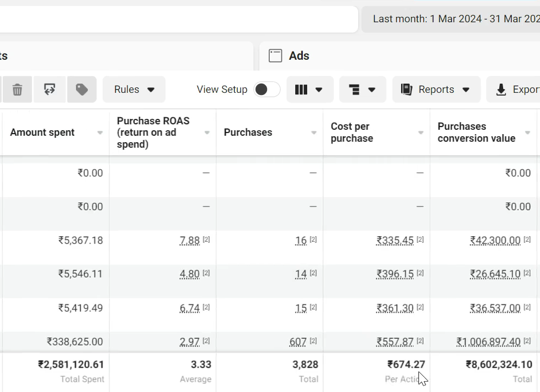Open the Reports menu
This screenshot has height=392, width=540.
[x=436, y=90]
